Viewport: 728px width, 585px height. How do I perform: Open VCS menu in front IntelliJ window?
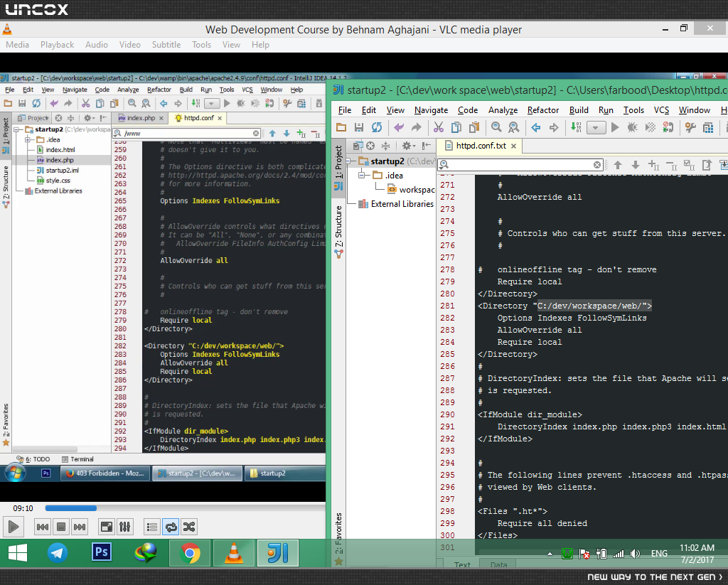click(x=661, y=110)
